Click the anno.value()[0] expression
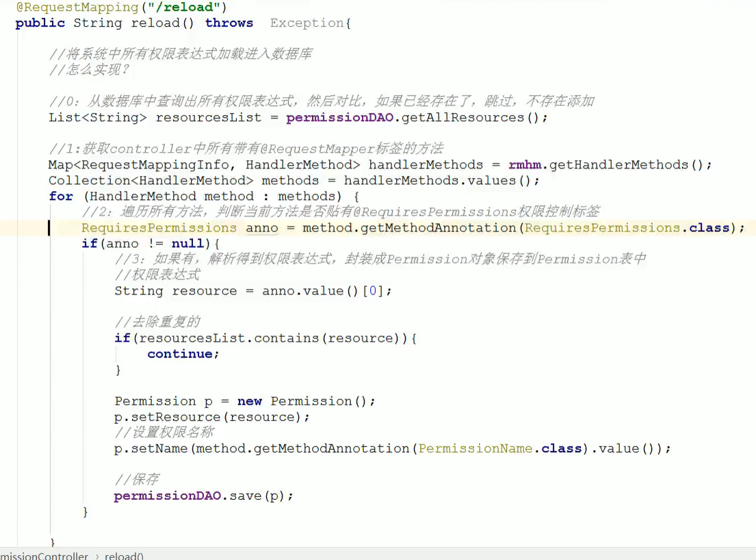This screenshot has height=560, width=756. tap(322, 291)
